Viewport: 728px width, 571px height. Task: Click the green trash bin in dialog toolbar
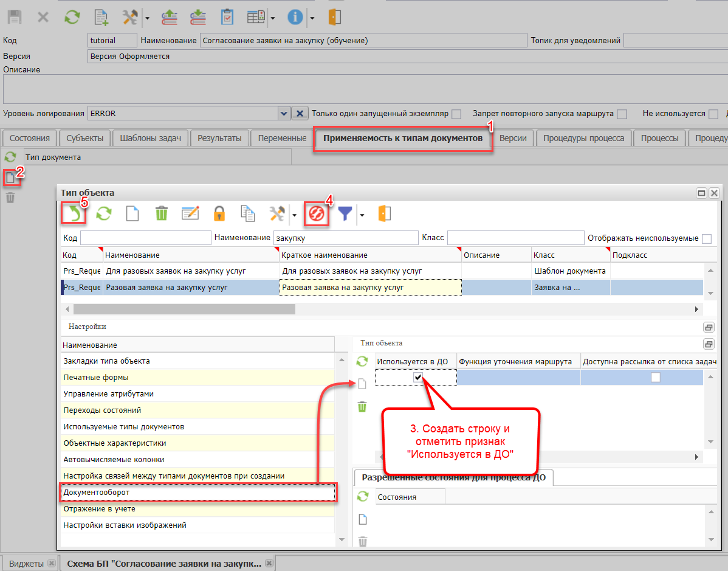[x=161, y=214]
